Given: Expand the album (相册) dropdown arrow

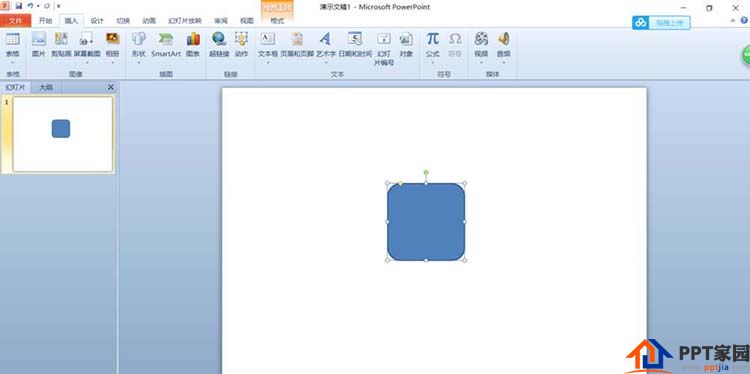Looking at the screenshot, I should tap(112, 63).
